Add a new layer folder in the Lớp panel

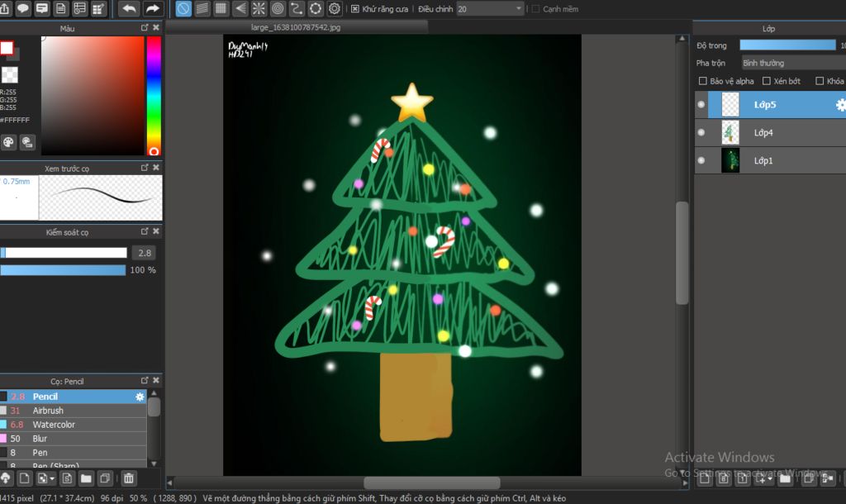coord(785,478)
